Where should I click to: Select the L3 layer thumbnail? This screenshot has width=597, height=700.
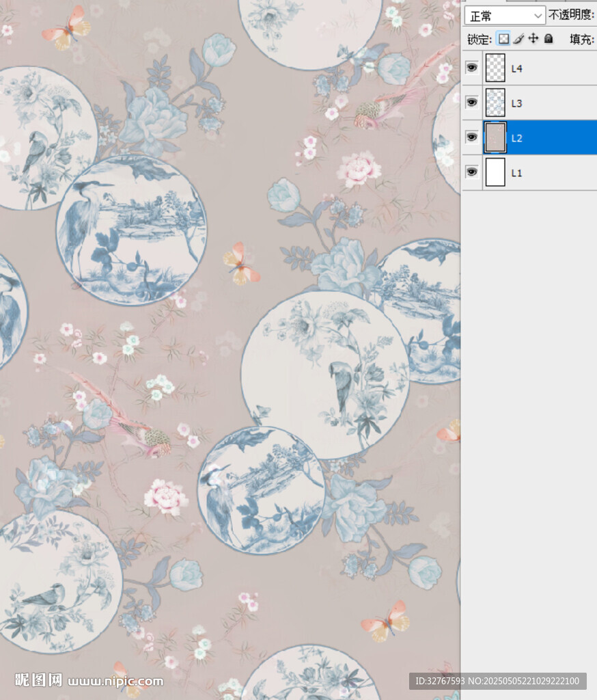point(495,103)
